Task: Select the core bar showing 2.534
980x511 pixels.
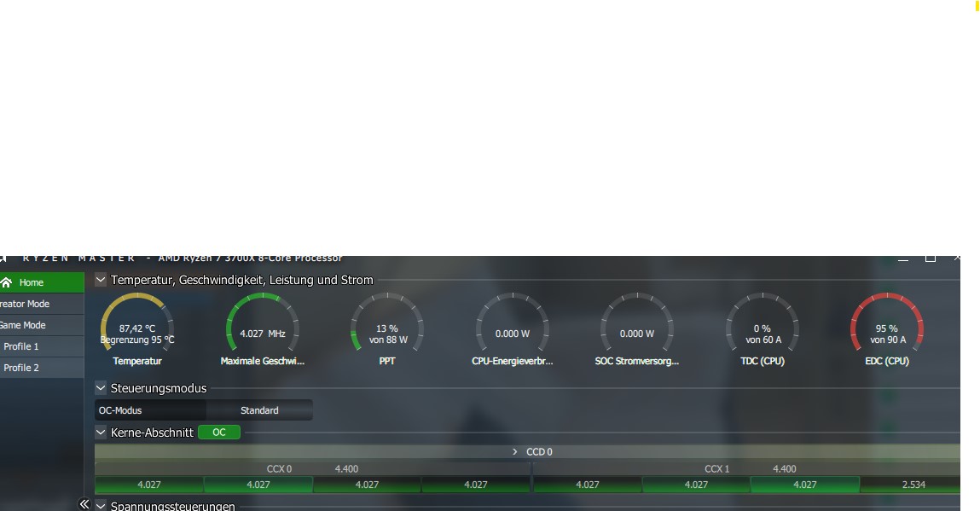Action: [911, 485]
